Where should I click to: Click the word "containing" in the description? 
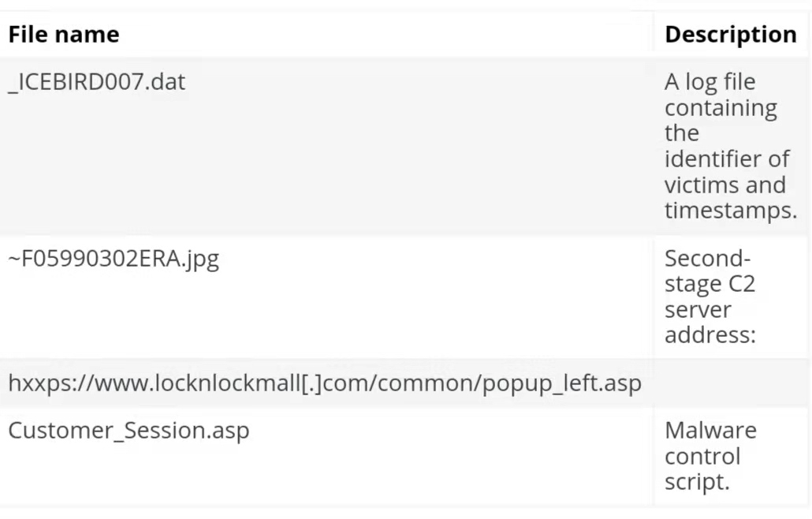[x=720, y=108]
